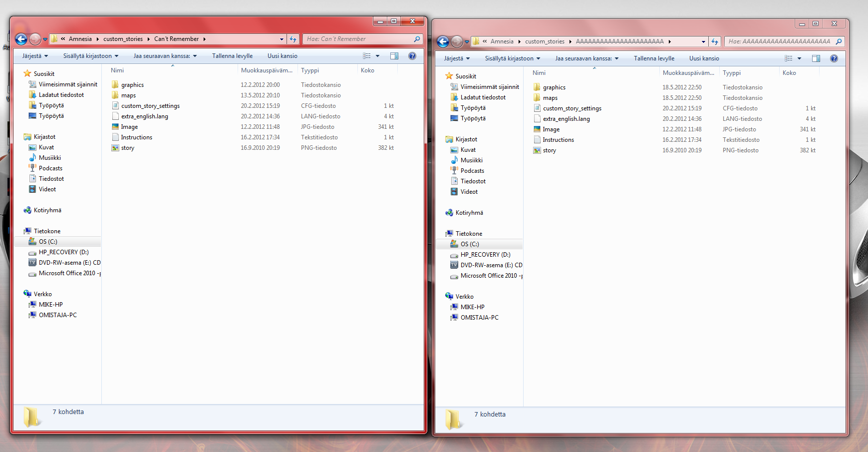This screenshot has width=868, height=452.
Task: Open help icon in the left window
Action: point(412,56)
